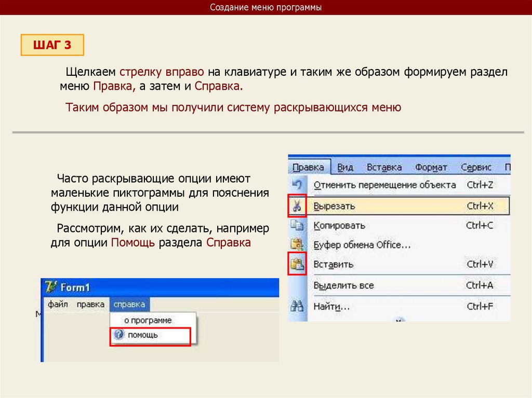
Task: Click the Создание меню программы header
Action: click(x=265, y=7)
